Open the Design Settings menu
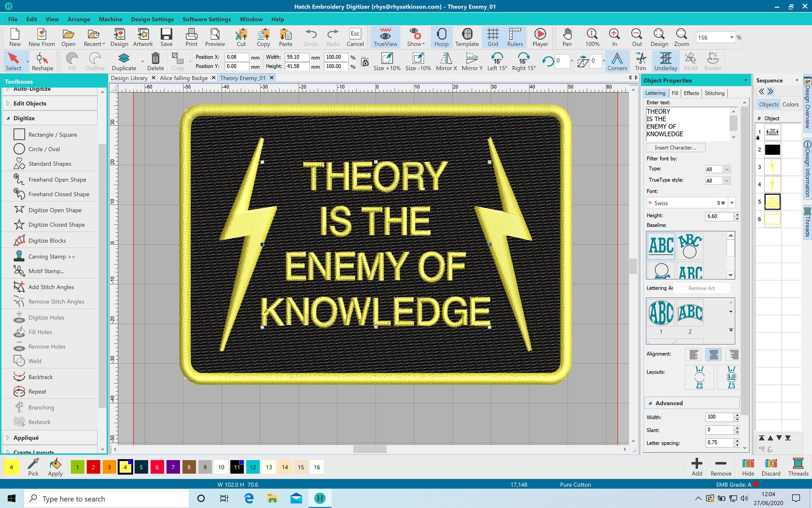The width and height of the screenshot is (812, 508). pos(152,19)
